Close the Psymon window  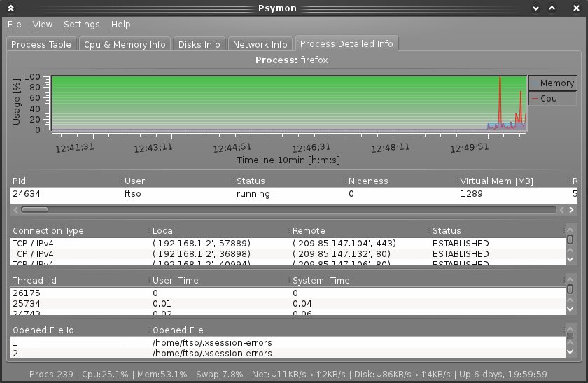(576, 8)
